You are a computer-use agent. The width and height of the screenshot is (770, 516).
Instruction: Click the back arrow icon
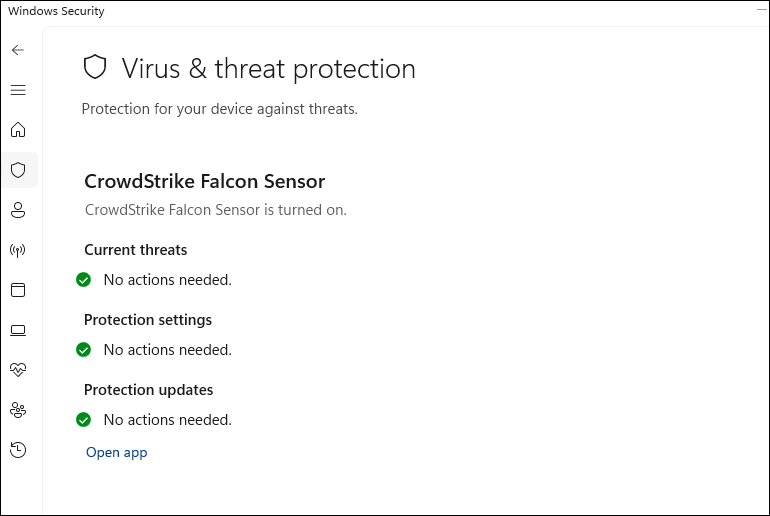(18, 50)
